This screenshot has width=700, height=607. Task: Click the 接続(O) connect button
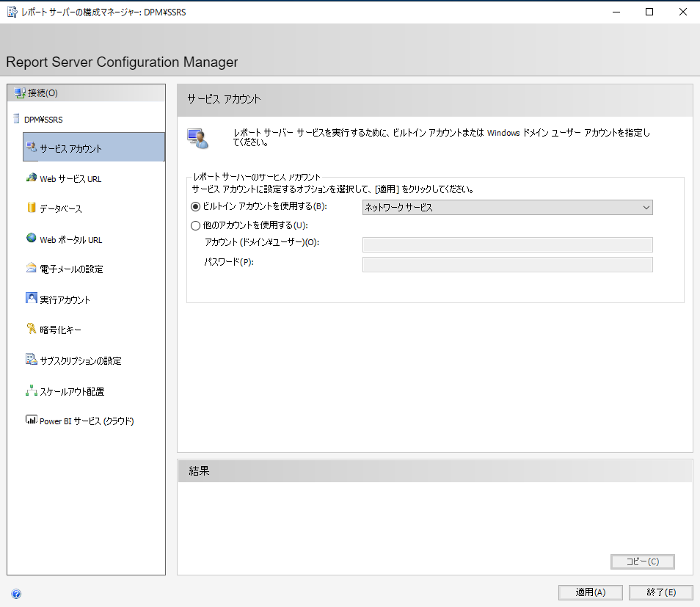pos(86,93)
